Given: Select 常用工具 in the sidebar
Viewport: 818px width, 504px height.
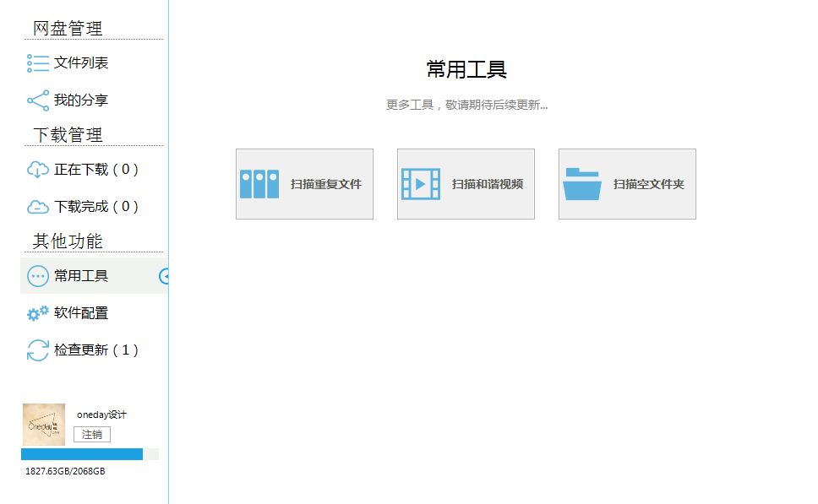Looking at the screenshot, I should click(94, 276).
